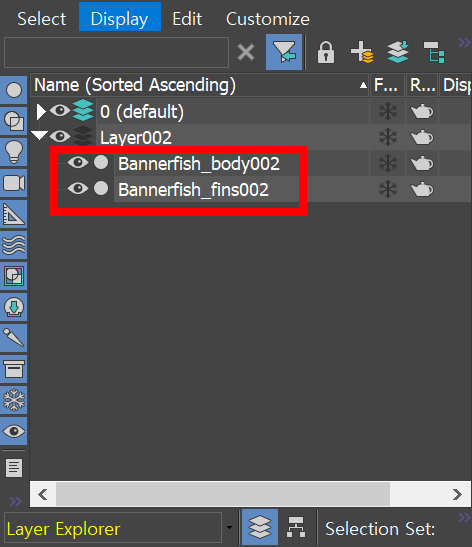Toggle Display Bones filter icon

click(14, 338)
